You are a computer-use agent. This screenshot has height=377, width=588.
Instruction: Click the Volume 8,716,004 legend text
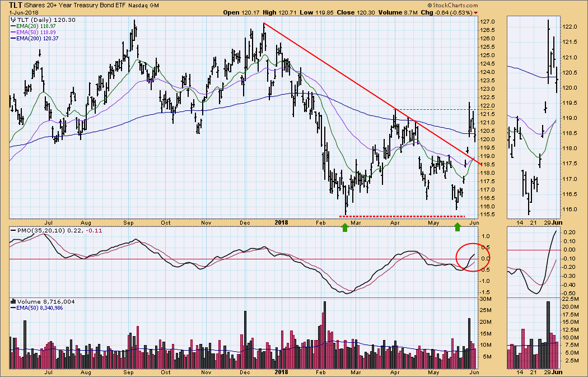[46, 301]
